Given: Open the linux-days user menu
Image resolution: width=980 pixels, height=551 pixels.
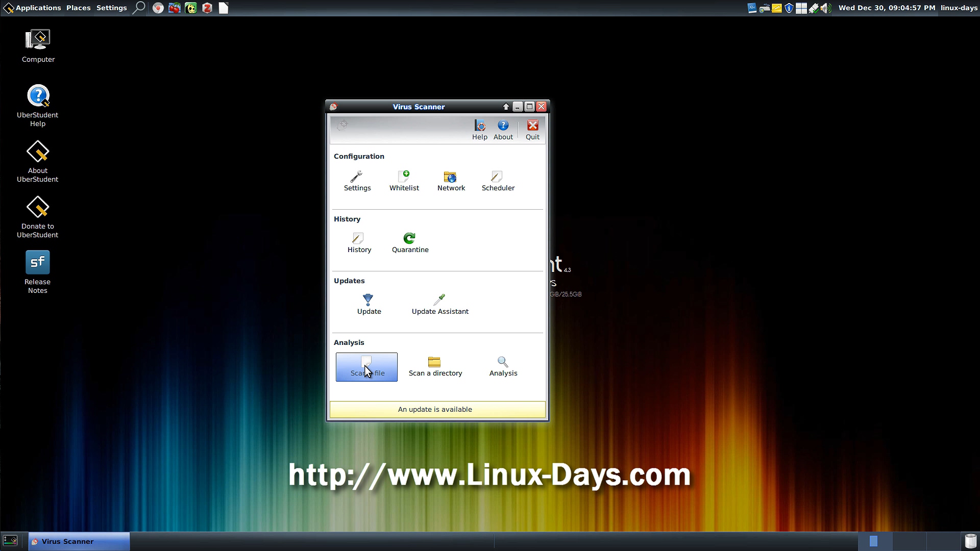Looking at the screenshot, I should tap(959, 8).
